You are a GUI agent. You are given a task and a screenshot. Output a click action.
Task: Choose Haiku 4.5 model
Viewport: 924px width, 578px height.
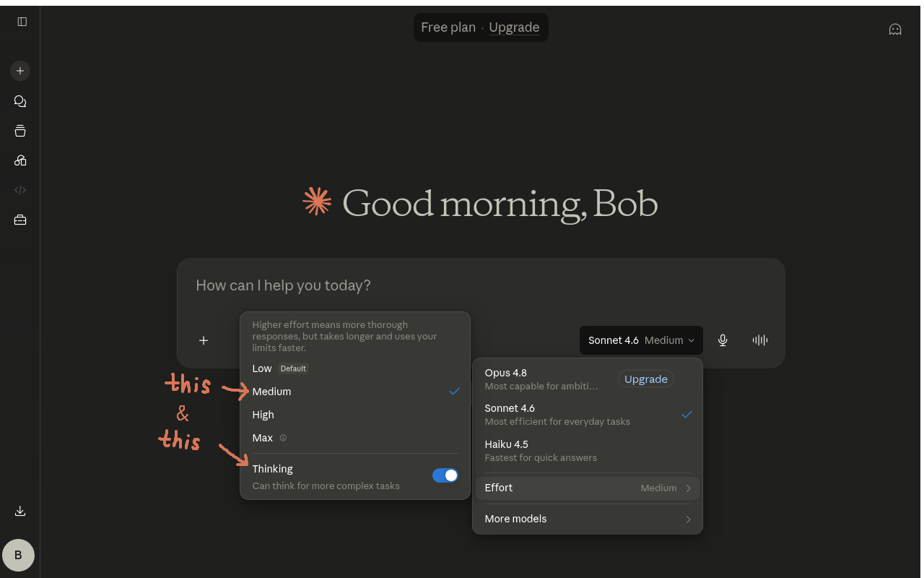click(x=588, y=451)
